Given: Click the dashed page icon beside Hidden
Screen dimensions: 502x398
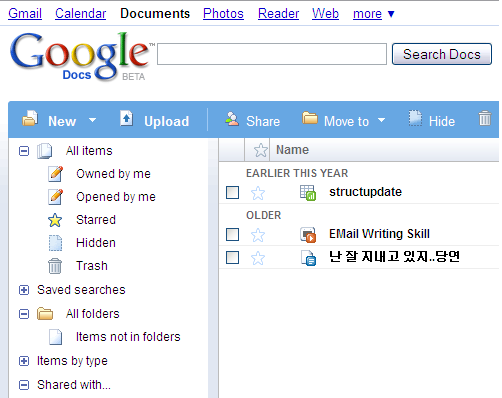Looking at the screenshot, I should (x=56, y=243).
